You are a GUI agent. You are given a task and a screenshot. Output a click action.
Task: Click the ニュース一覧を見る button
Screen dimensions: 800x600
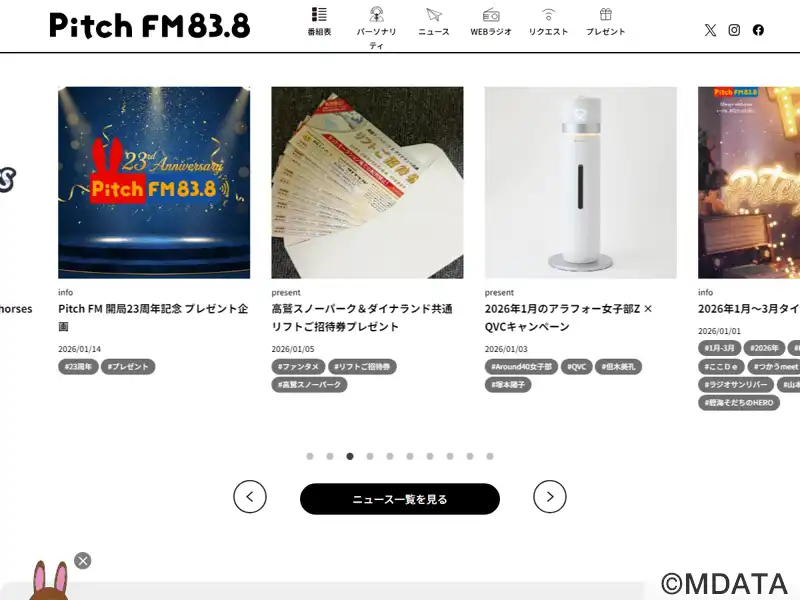pos(399,499)
